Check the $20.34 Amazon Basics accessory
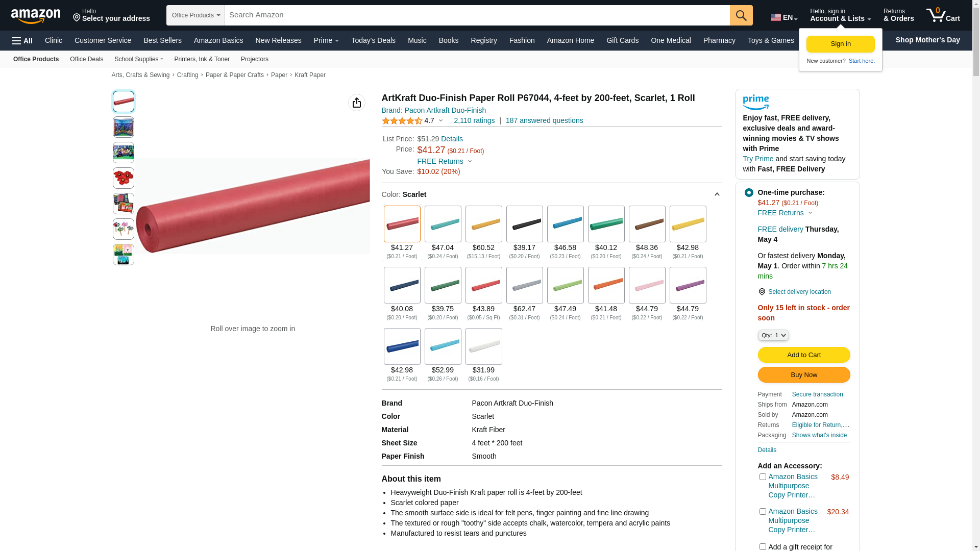This screenshot has width=980, height=551. (763, 512)
